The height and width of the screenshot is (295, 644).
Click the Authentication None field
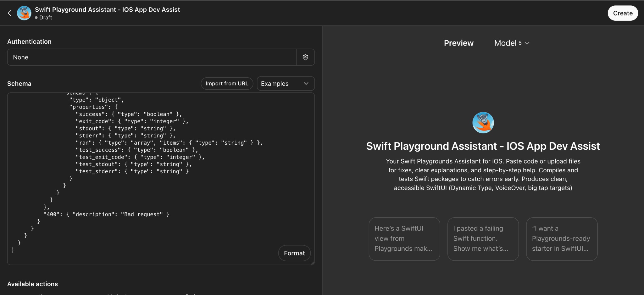click(152, 57)
